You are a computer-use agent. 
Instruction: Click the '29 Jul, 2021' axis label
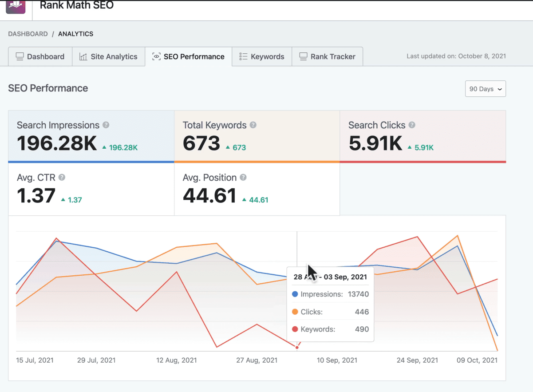96,360
